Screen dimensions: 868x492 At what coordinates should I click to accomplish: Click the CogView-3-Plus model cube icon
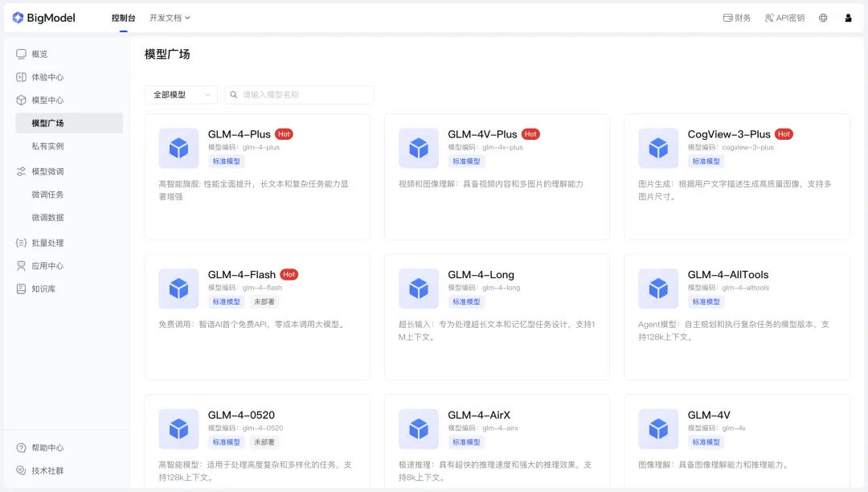click(x=658, y=148)
